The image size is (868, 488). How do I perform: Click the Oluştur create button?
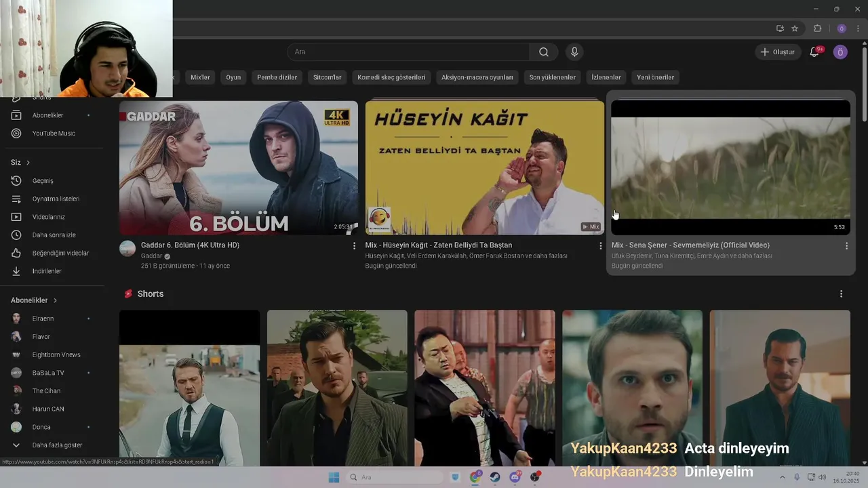777,52
